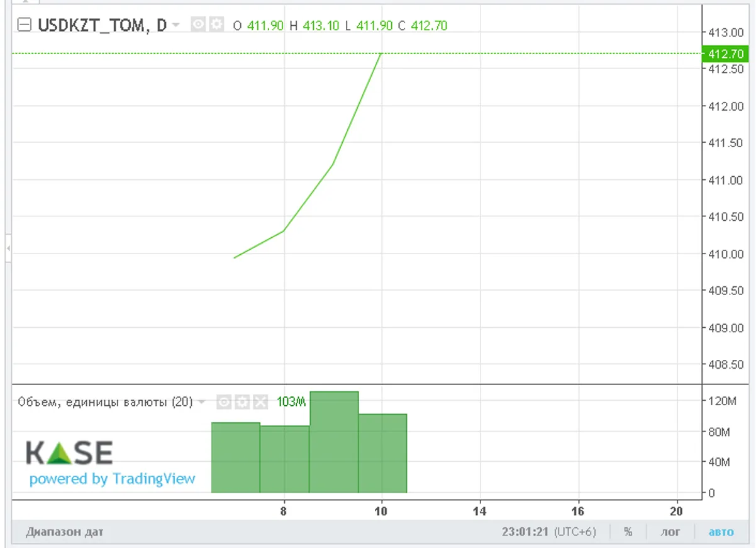Collapse the USDKZT_TOM legend with minus box
Image resolution: width=756 pixels, height=548 pixels.
(25, 25)
